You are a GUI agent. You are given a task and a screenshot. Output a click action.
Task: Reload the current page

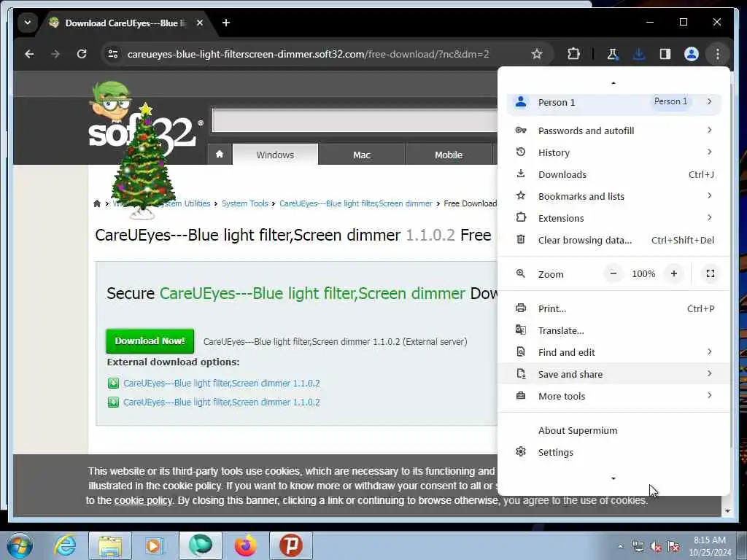(x=82, y=54)
